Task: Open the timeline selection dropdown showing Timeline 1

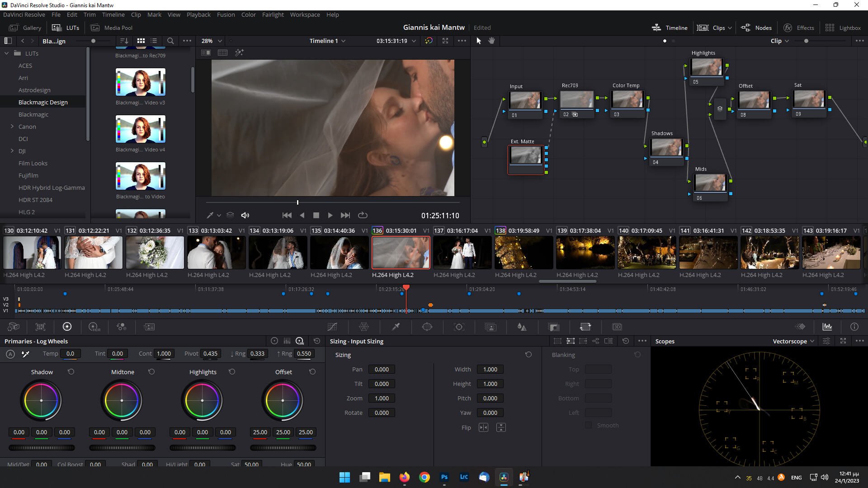Action: pyautogui.click(x=326, y=41)
